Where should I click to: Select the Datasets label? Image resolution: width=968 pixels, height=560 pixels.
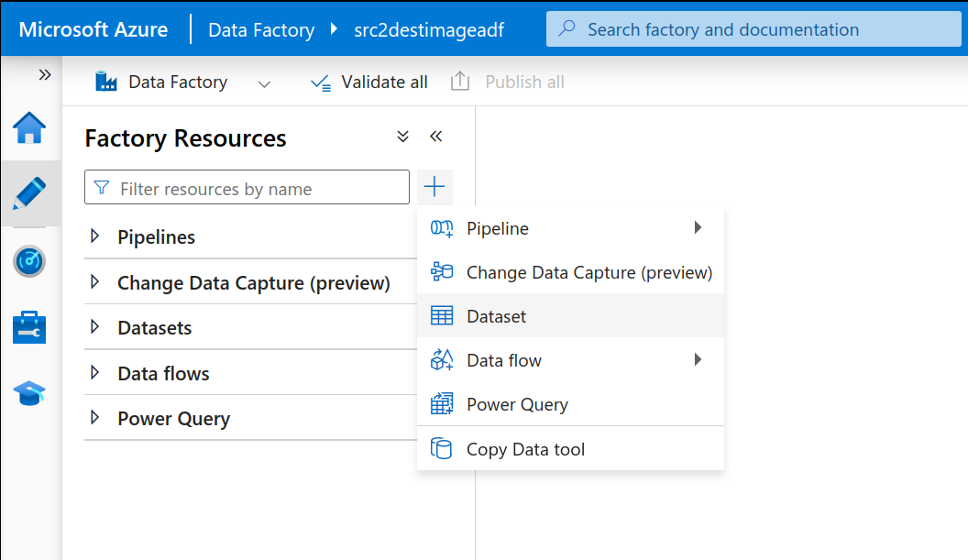[x=154, y=328]
